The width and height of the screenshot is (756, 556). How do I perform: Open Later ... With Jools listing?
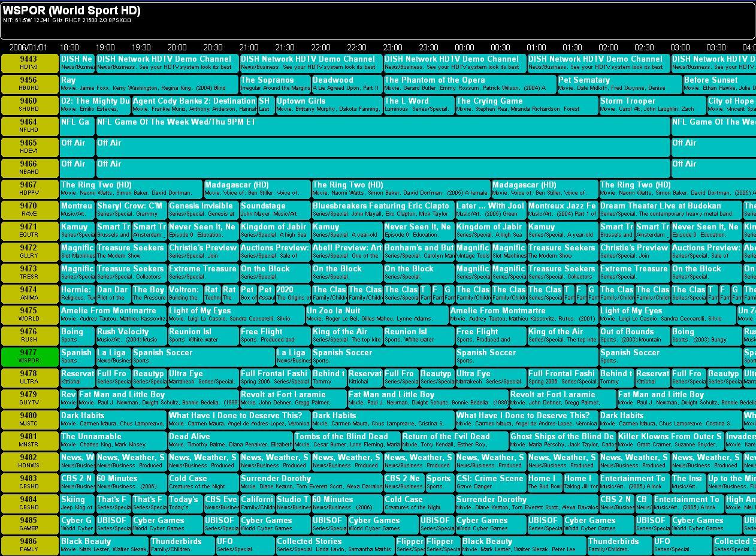[491, 210]
